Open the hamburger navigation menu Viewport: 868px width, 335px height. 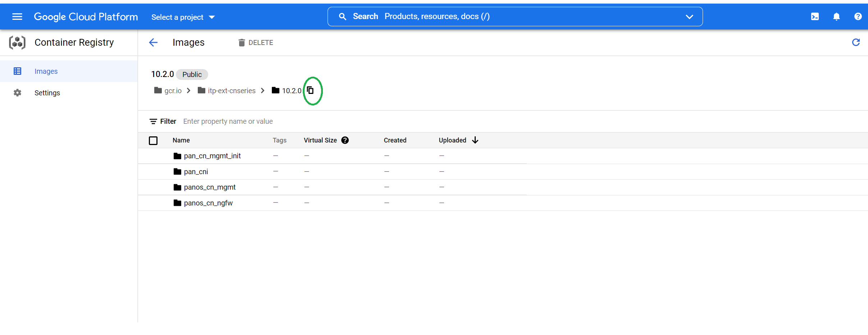(x=17, y=17)
